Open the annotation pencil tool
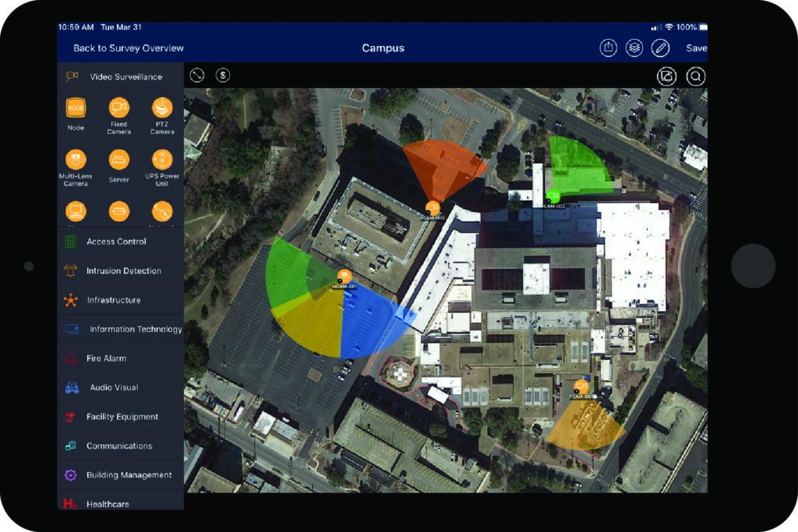Screen dimensions: 798x532 pyautogui.click(x=662, y=48)
